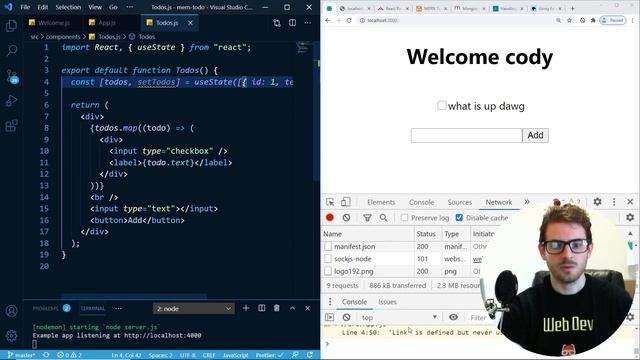Uncheck the Disable cache checkbox
Image resolution: width=640 pixels, height=360 pixels.
(459, 218)
